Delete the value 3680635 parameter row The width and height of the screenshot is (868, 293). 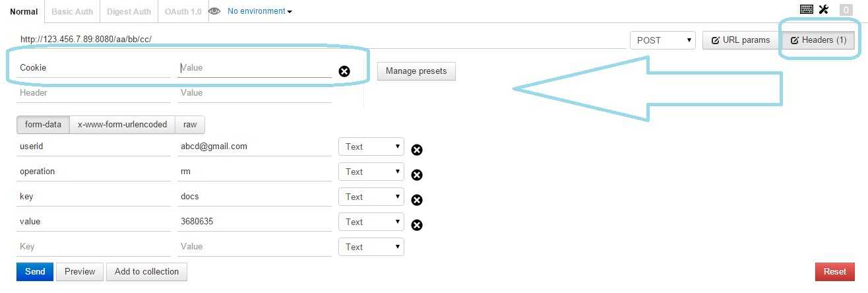pyautogui.click(x=417, y=225)
